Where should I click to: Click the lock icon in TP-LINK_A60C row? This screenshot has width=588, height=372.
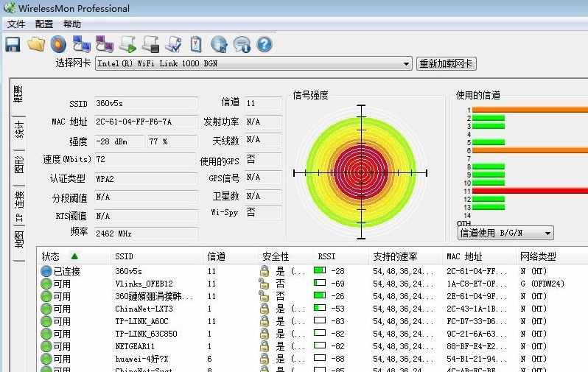265,321
